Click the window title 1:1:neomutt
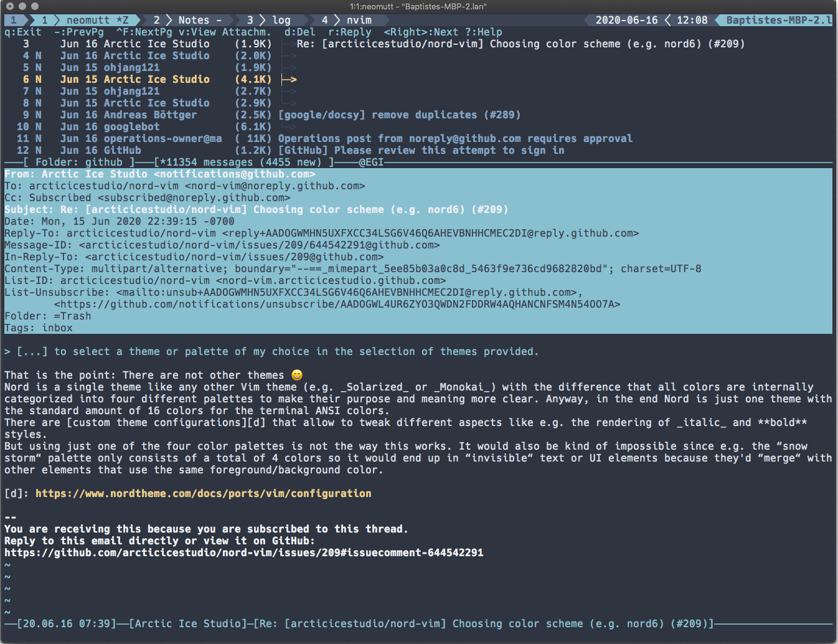Screen dimensions: 838x644 pos(418,6)
